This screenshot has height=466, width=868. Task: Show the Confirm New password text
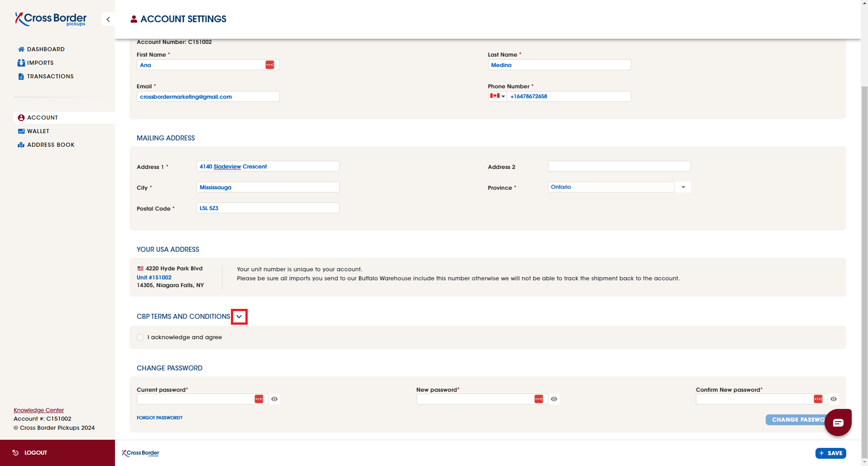coord(834,399)
